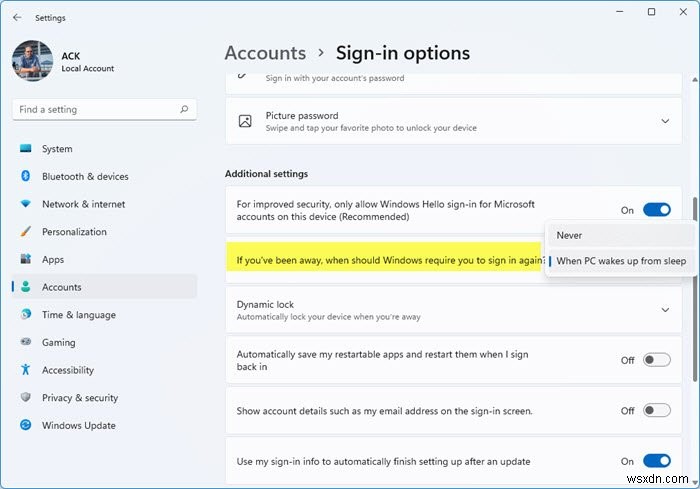700x489 pixels.
Task: Click the Additional settings heading
Action: [x=267, y=174]
